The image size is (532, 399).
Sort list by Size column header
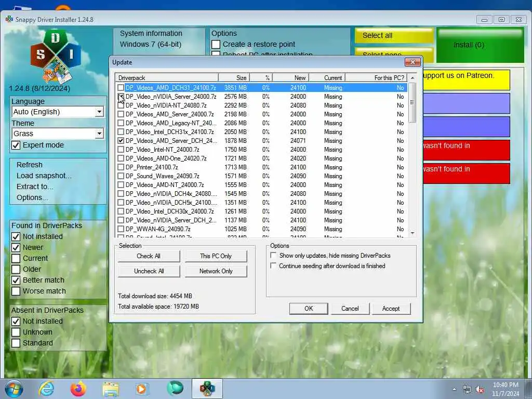tap(234, 78)
